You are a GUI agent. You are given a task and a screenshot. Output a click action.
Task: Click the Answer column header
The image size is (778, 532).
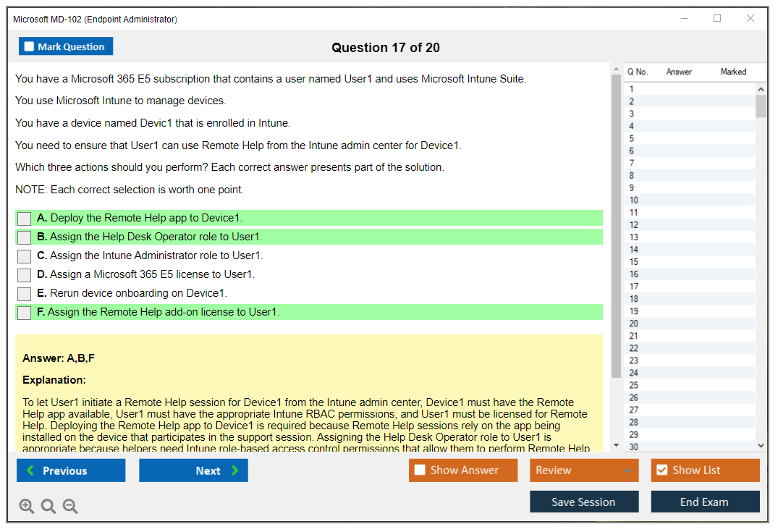tap(679, 72)
